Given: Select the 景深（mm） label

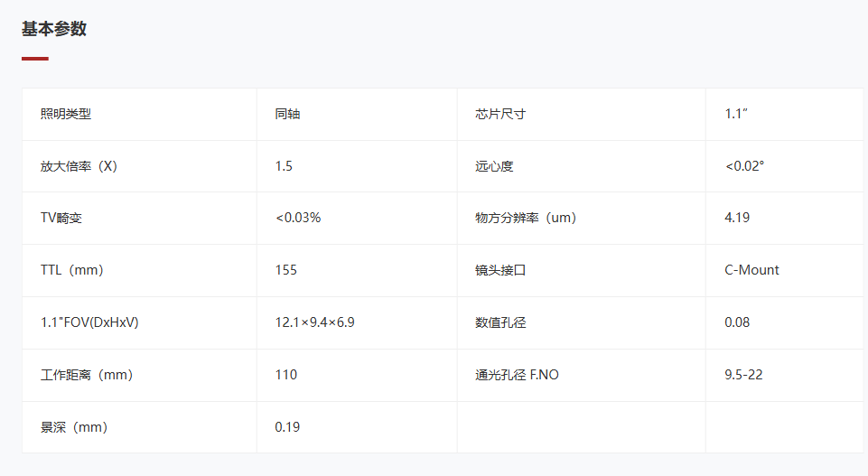Looking at the screenshot, I should [x=74, y=427].
